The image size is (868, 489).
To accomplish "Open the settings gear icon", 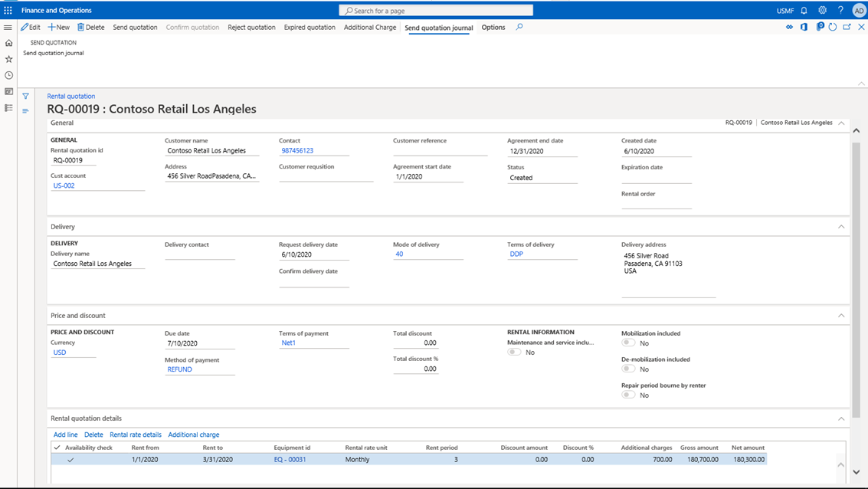I will pos(822,11).
